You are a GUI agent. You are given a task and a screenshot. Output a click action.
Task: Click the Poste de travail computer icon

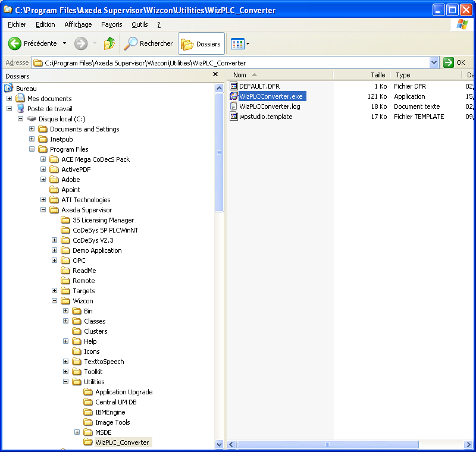point(20,109)
